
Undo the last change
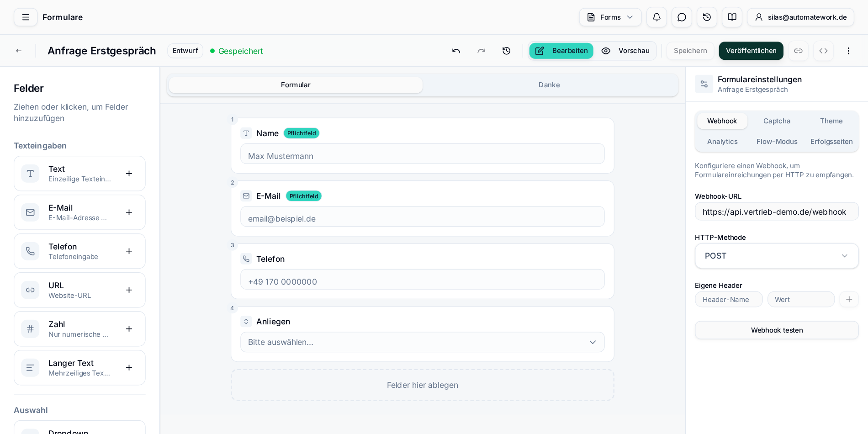coord(456,51)
